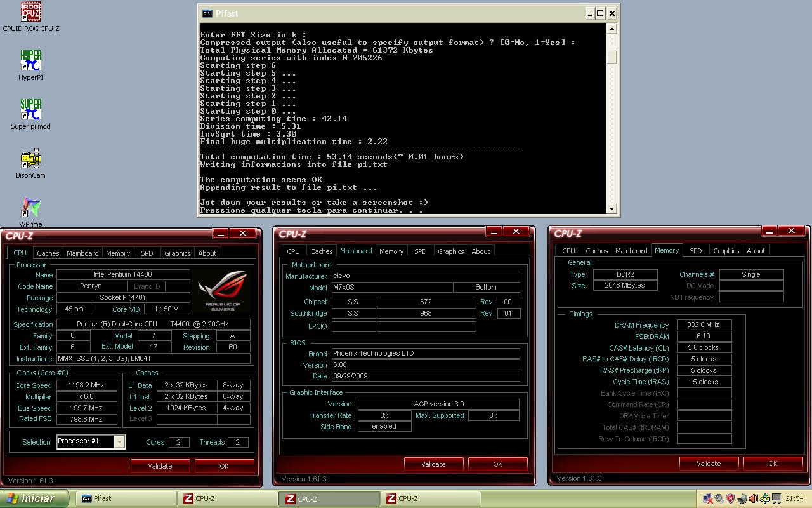Image resolution: width=812 pixels, height=508 pixels.
Task: Open Mainboard tab in CPU-Z Memory window
Action: [x=632, y=251]
